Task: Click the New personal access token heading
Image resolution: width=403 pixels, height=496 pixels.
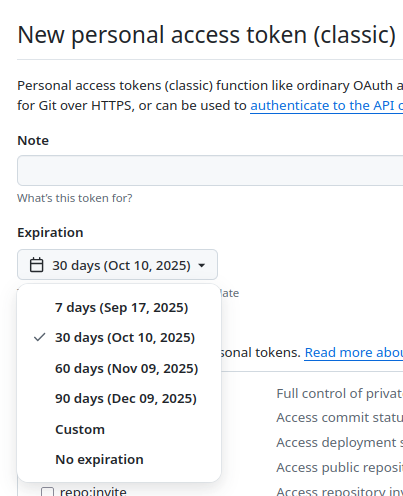Action: [x=206, y=35]
